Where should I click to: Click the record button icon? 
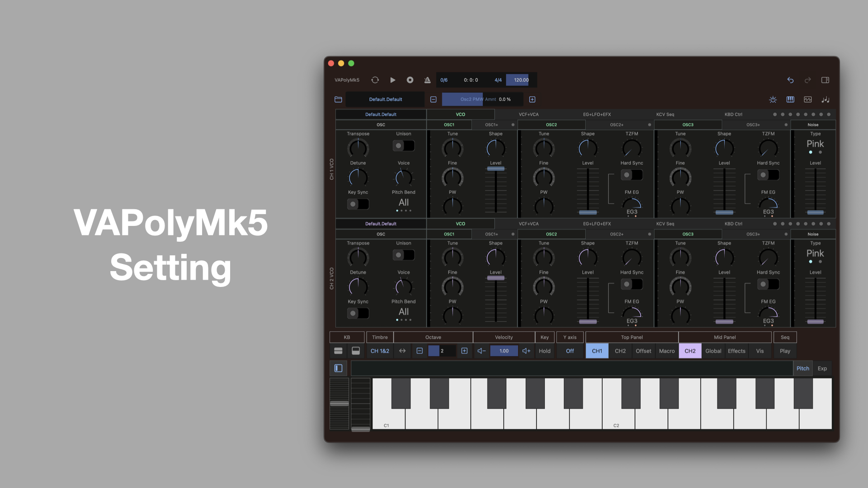pyautogui.click(x=410, y=80)
